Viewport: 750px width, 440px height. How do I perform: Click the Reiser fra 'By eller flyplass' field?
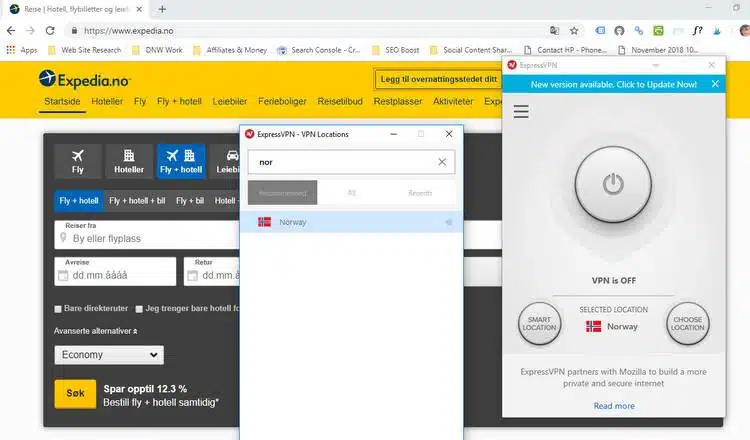point(147,235)
